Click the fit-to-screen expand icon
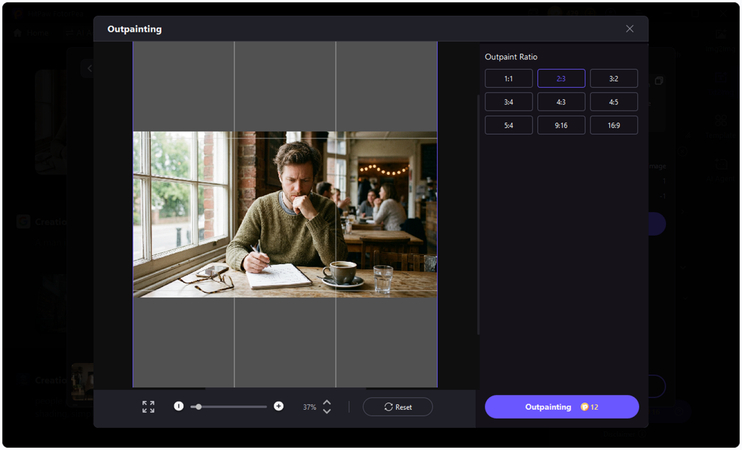The image size is (742, 450). [148, 407]
